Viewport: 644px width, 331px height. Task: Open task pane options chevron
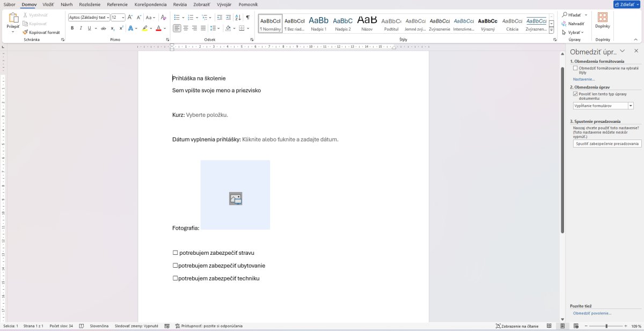coord(622,51)
